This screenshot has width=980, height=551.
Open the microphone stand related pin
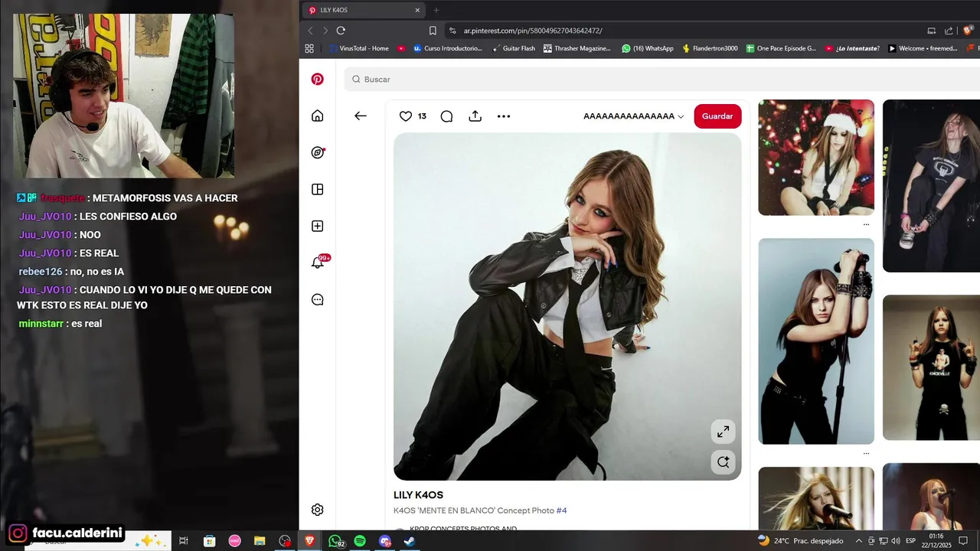(816, 341)
